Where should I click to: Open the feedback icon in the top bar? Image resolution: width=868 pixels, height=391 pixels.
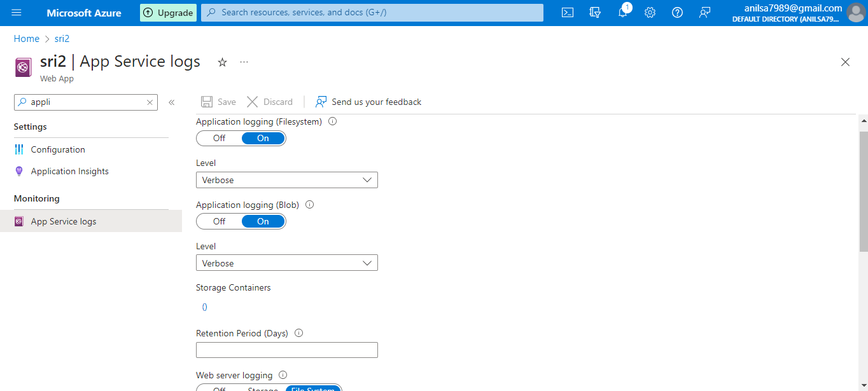[x=704, y=12]
